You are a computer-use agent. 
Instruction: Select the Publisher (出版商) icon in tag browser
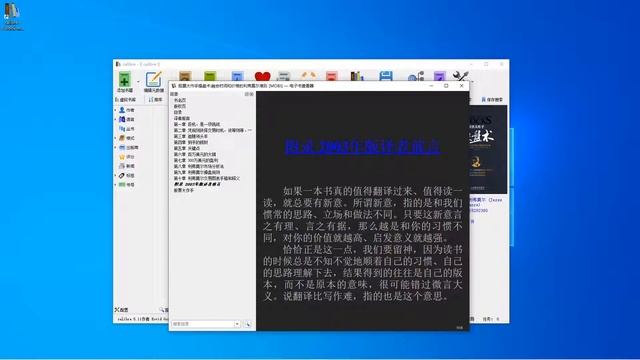(x=122, y=148)
